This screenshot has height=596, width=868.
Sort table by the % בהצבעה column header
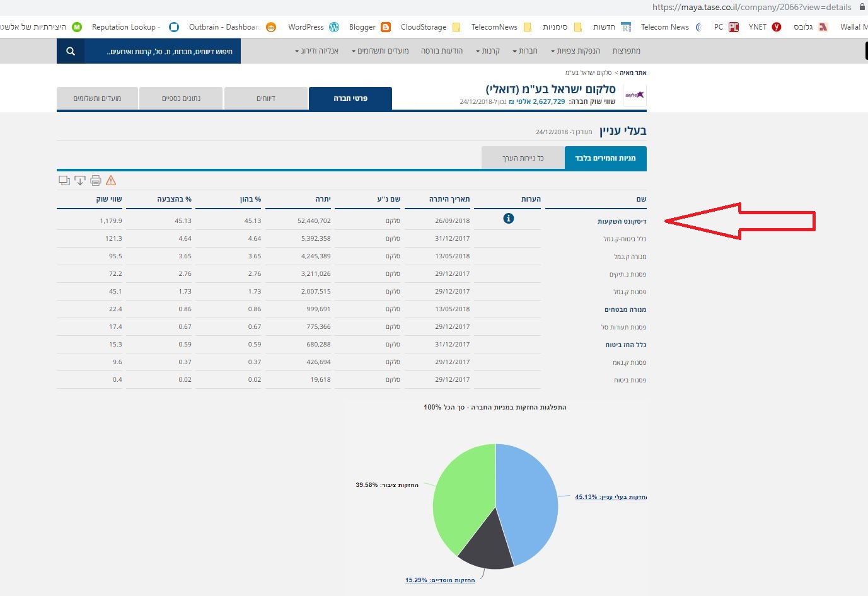pyautogui.click(x=174, y=199)
